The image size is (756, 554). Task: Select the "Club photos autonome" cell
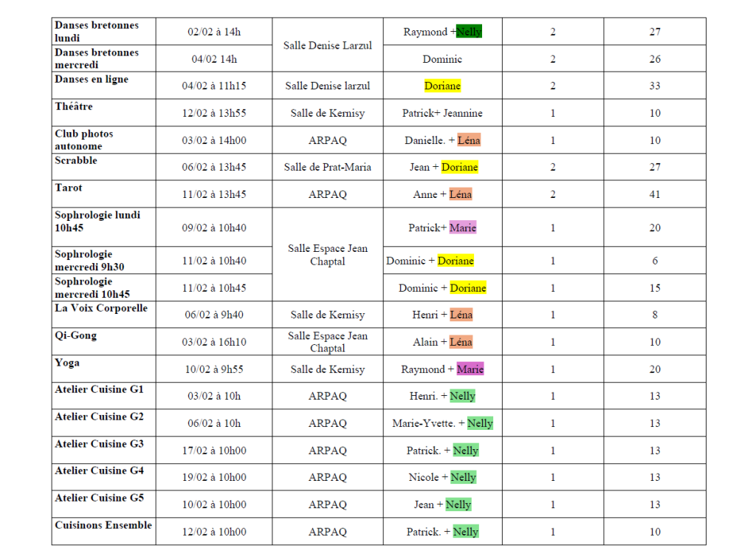coord(84,140)
